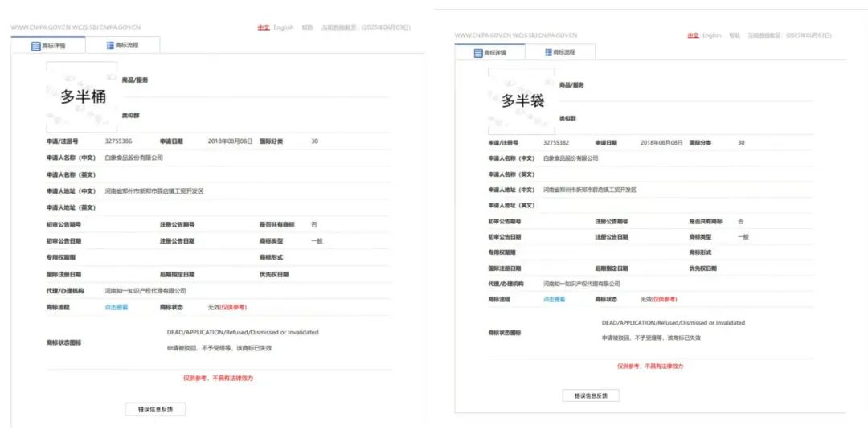Viewport: 868px width, 434px height.
Task: Switch to English in 多半袋 page header
Action: pos(712,35)
